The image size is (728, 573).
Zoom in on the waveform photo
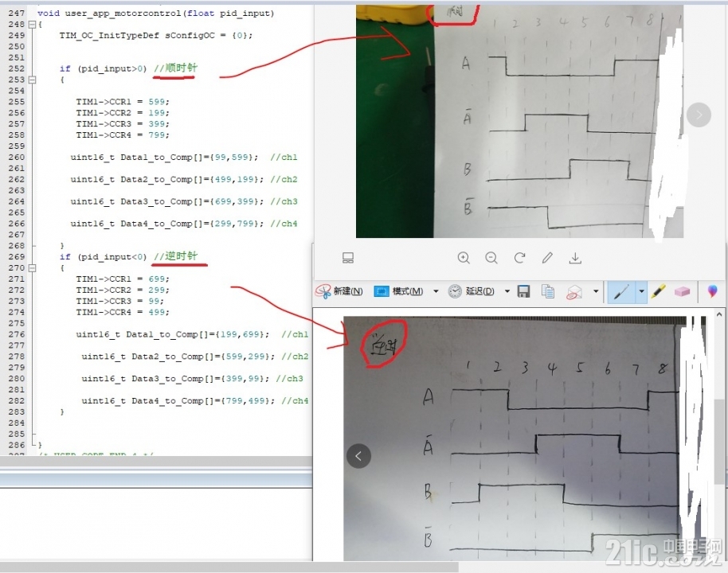click(x=464, y=258)
